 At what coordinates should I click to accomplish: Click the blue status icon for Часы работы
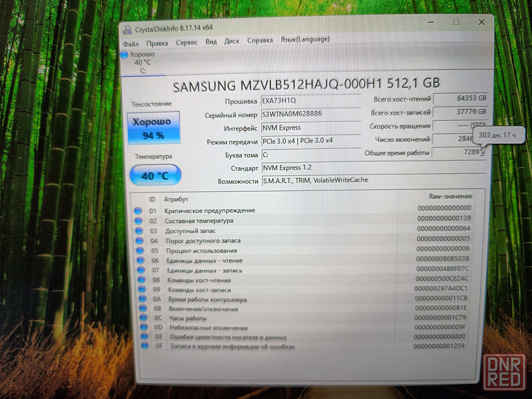pyautogui.click(x=144, y=318)
